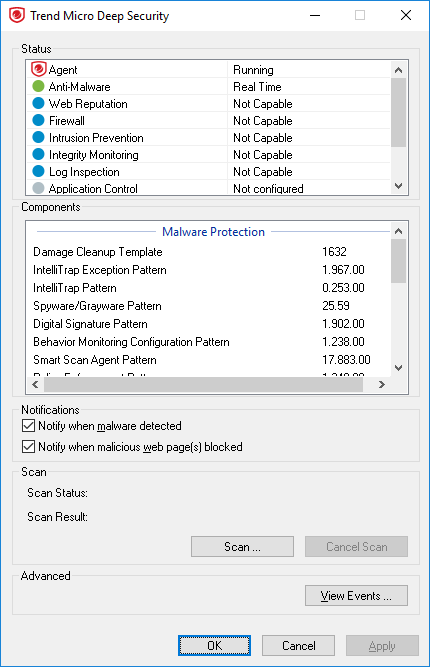Click Components list scroll down arrow
Viewport: 430px width, 667px height.
pyautogui.click(x=399, y=368)
